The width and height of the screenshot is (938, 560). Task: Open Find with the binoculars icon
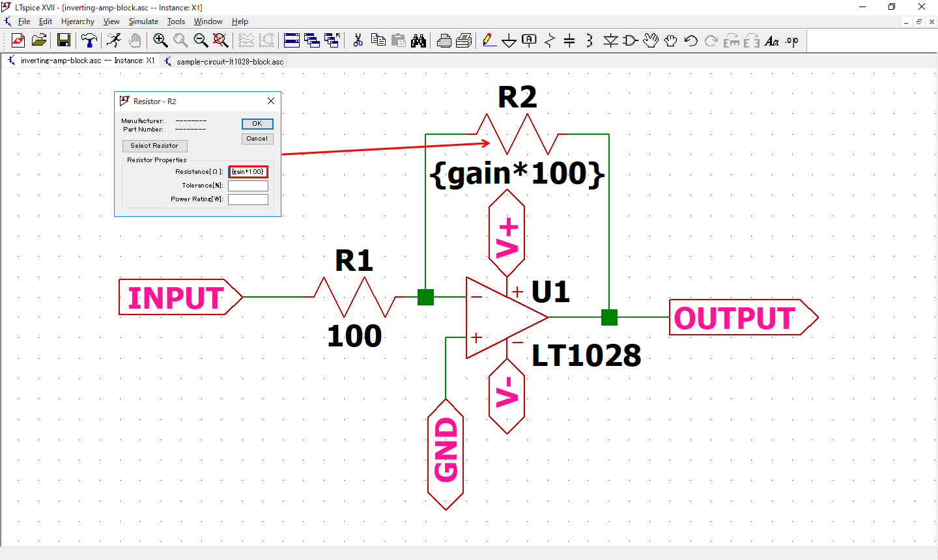click(418, 40)
